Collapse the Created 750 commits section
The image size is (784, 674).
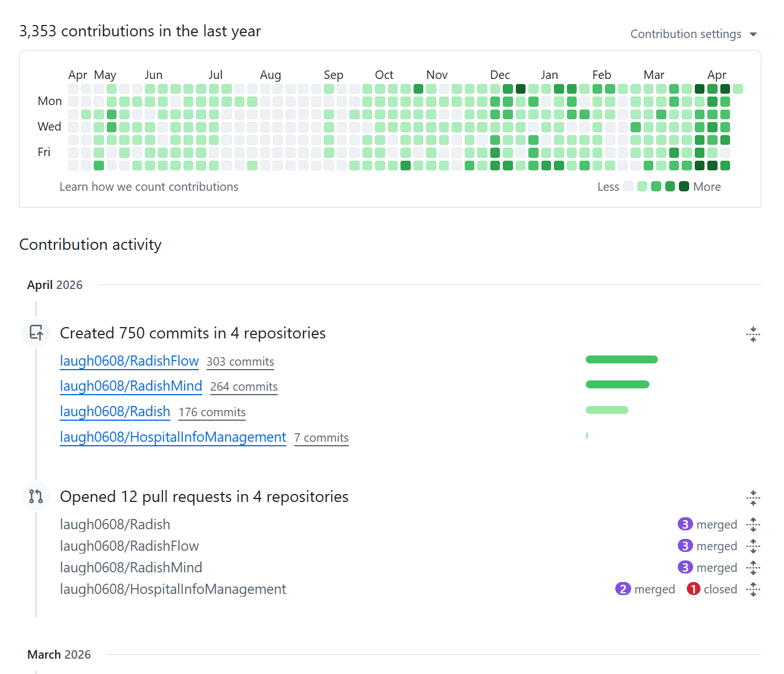pyautogui.click(x=753, y=334)
